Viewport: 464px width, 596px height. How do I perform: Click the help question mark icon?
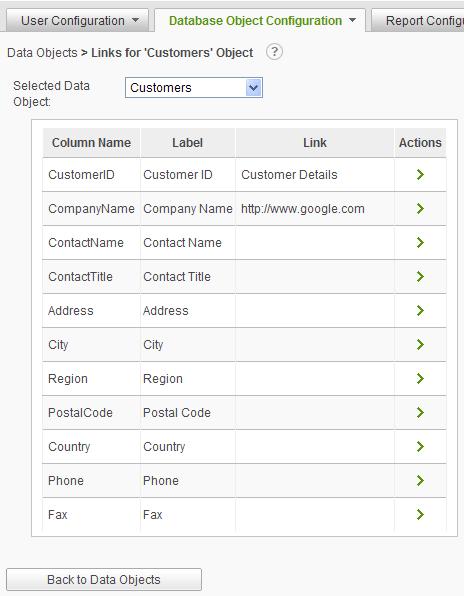pyautogui.click(x=274, y=52)
